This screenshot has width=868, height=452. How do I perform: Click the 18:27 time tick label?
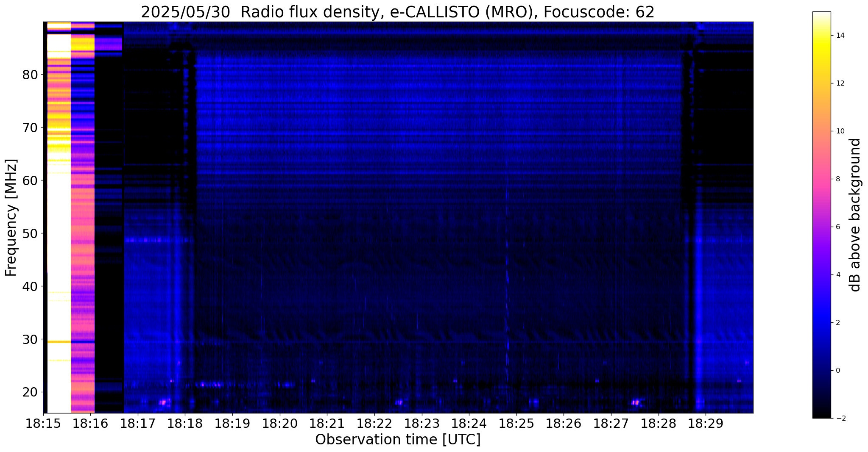click(x=611, y=424)
